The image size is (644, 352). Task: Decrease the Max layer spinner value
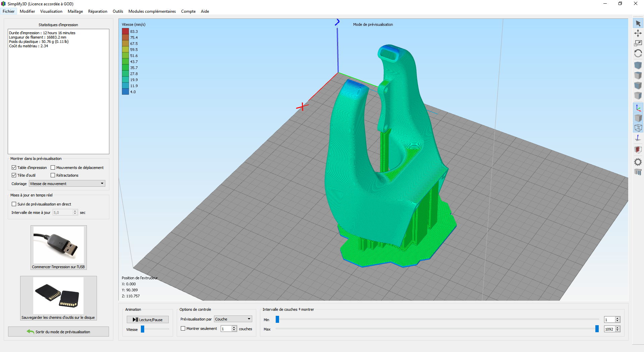point(618,331)
